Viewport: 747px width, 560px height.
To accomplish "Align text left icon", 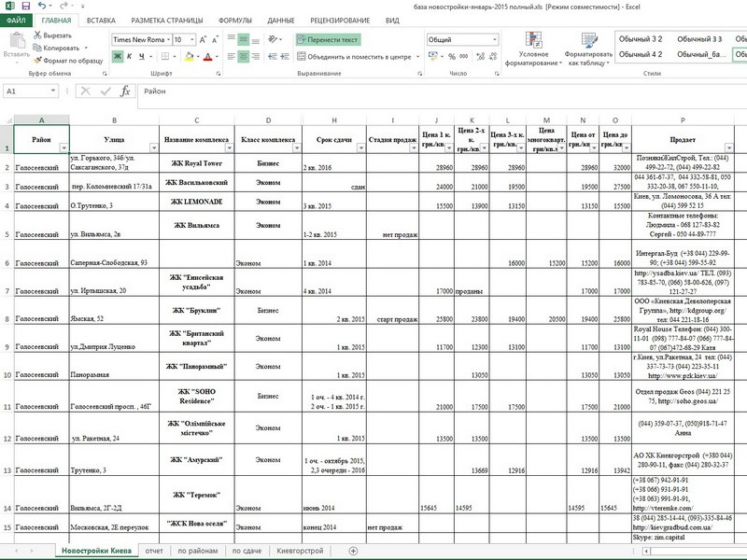I will click(231, 56).
